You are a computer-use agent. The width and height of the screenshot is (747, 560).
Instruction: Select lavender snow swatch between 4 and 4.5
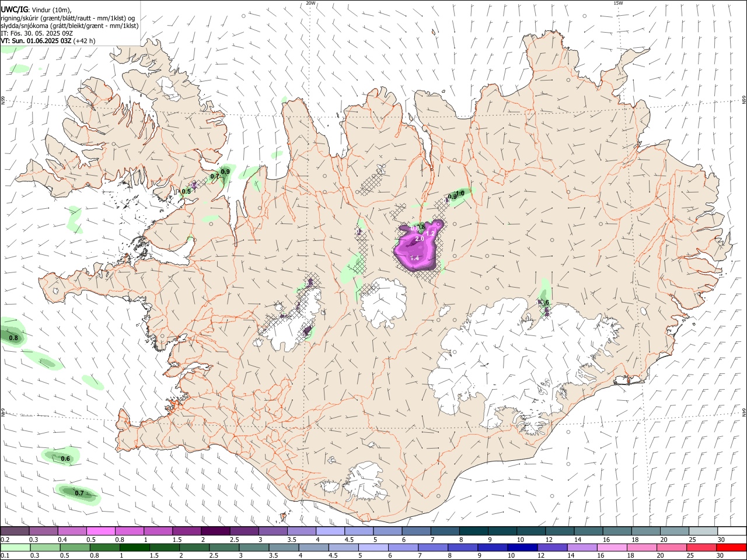329,531
